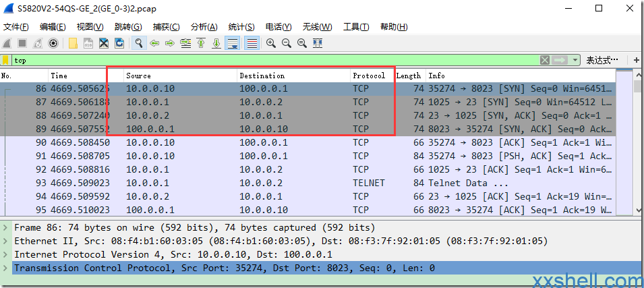Sort by the Info column header

pyautogui.click(x=521, y=76)
